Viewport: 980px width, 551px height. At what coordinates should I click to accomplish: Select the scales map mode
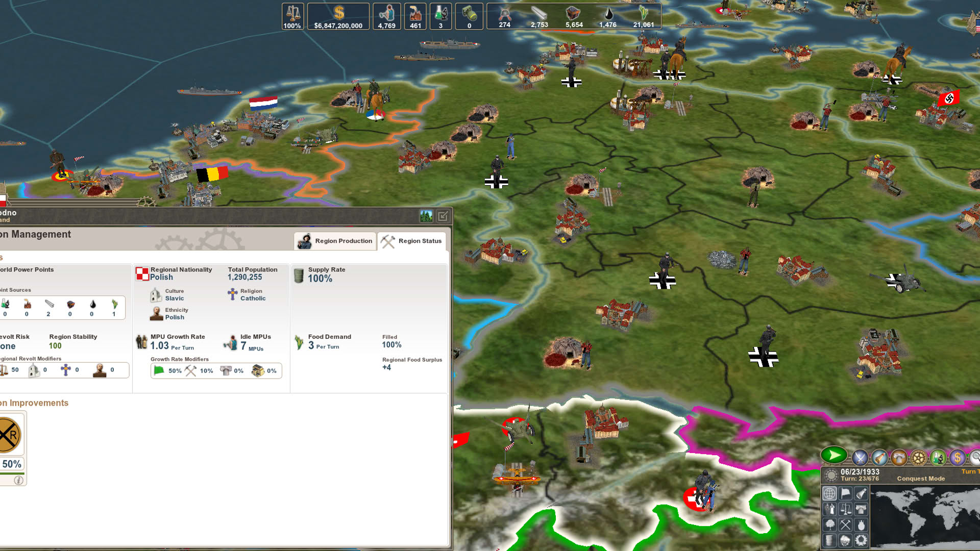(x=845, y=509)
